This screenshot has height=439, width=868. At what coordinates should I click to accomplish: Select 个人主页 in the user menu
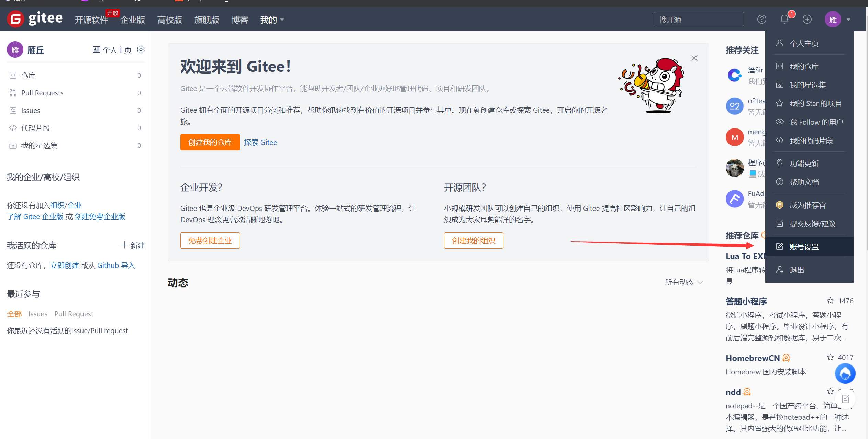pyautogui.click(x=809, y=43)
